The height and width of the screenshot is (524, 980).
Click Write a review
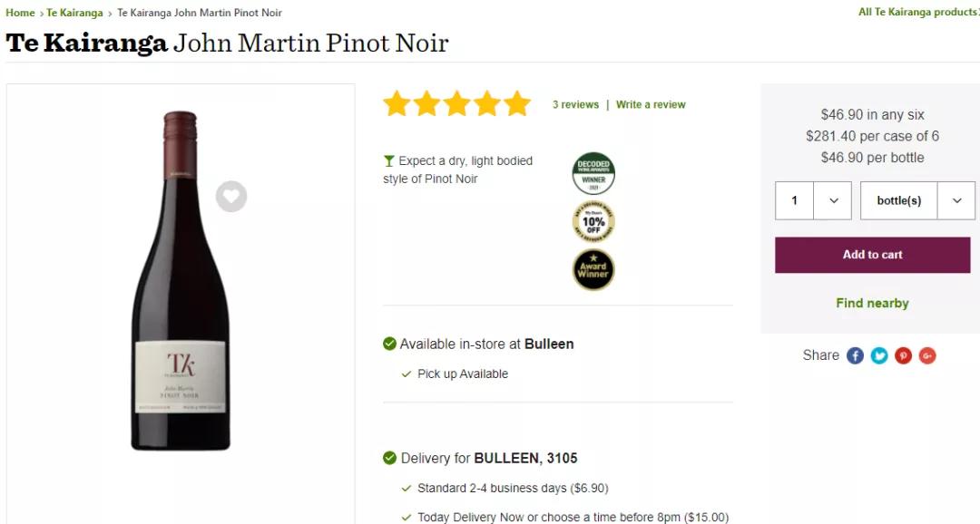click(651, 104)
